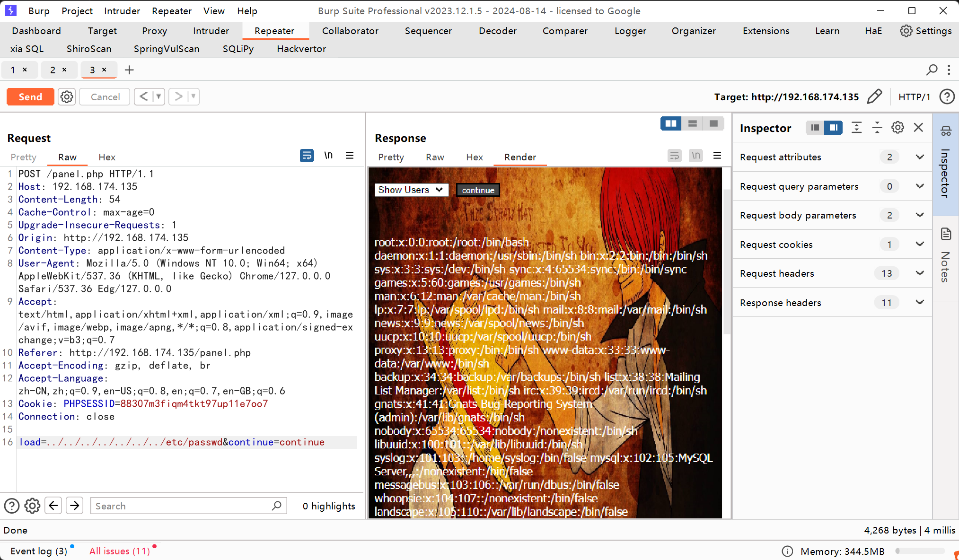Open the Intruder menu in the menu bar

click(x=122, y=11)
